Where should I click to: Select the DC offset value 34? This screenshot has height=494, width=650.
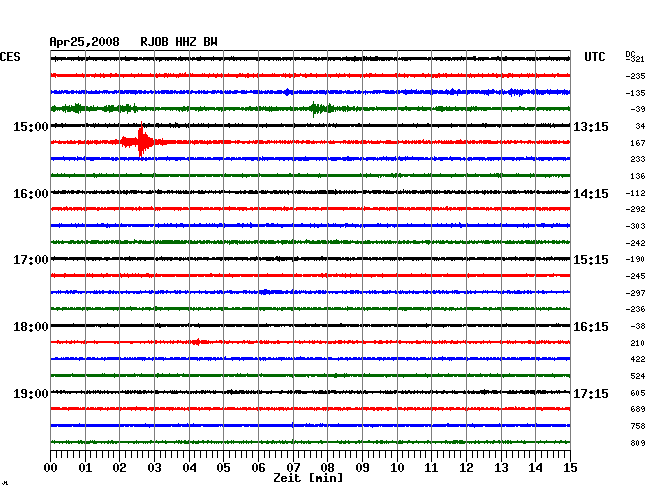point(640,126)
